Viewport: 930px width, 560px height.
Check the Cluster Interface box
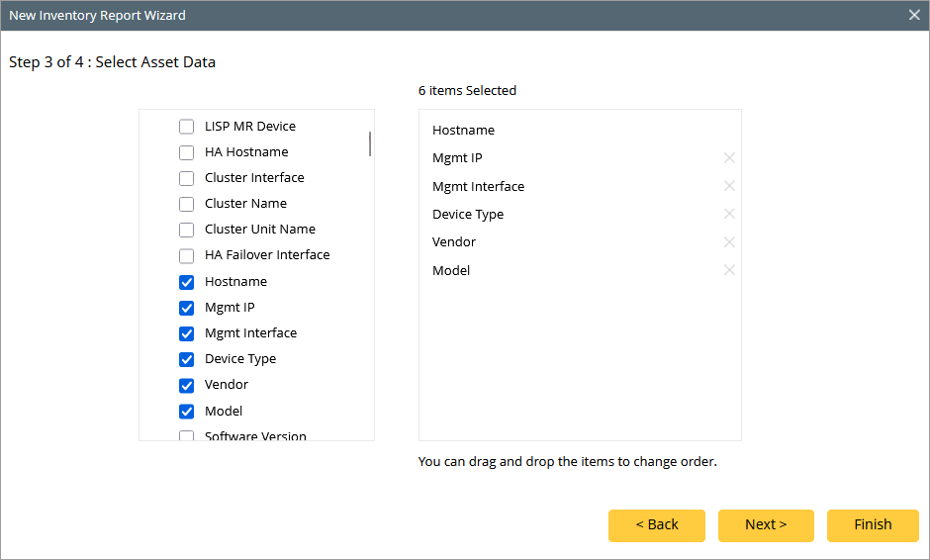click(186, 178)
